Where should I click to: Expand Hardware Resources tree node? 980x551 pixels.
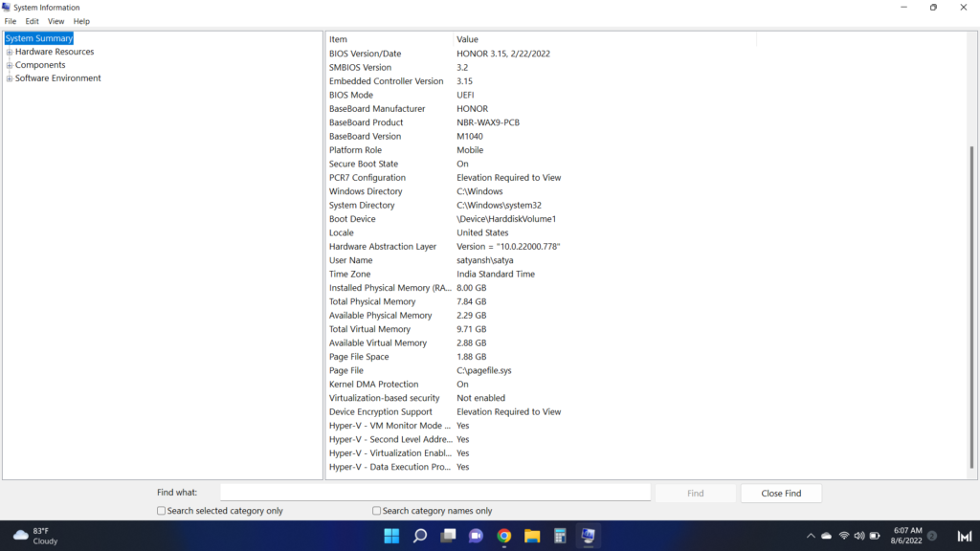point(10,52)
